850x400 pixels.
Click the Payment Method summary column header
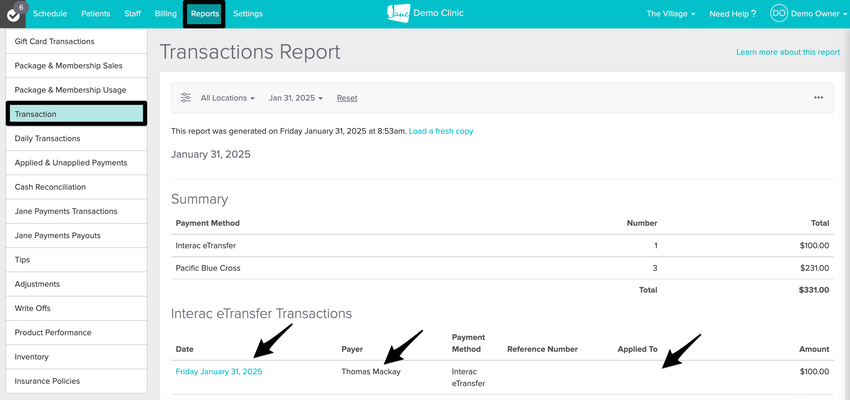[208, 223]
